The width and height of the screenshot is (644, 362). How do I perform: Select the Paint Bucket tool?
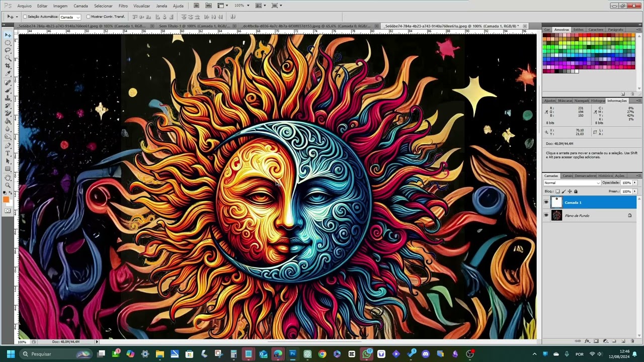pyautogui.click(x=8, y=121)
